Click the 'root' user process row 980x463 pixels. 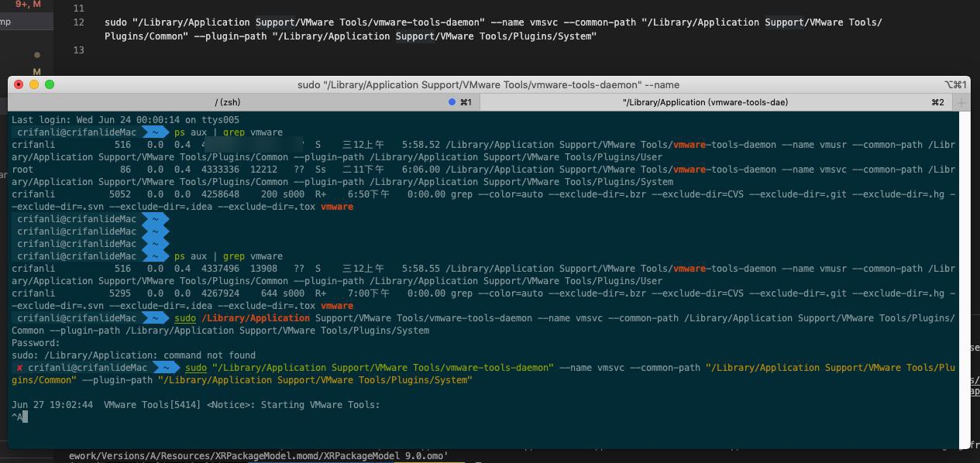[x=483, y=176]
